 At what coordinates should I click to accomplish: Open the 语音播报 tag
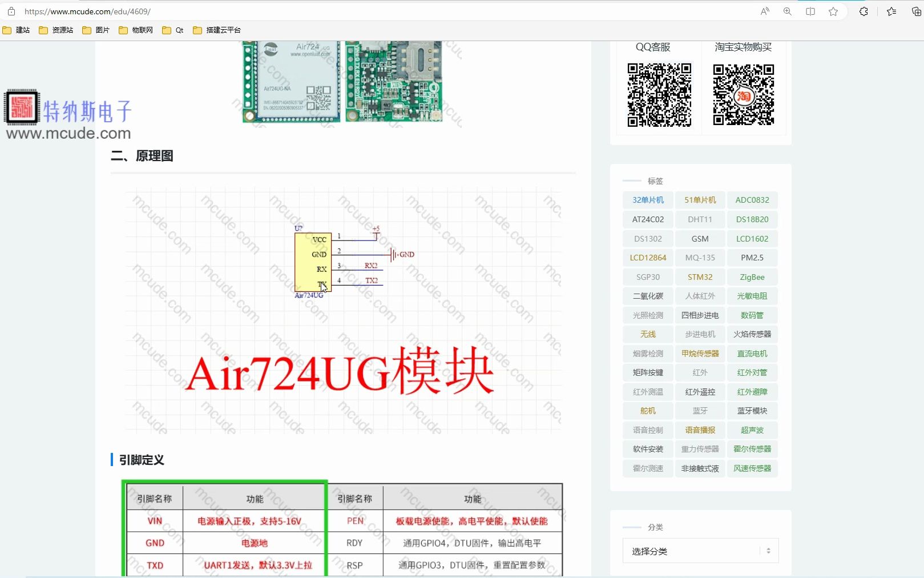point(700,430)
